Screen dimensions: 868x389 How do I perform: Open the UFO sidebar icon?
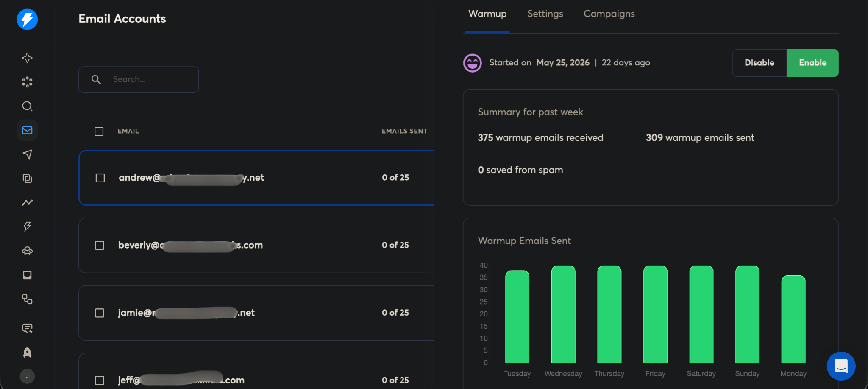tap(27, 251)
